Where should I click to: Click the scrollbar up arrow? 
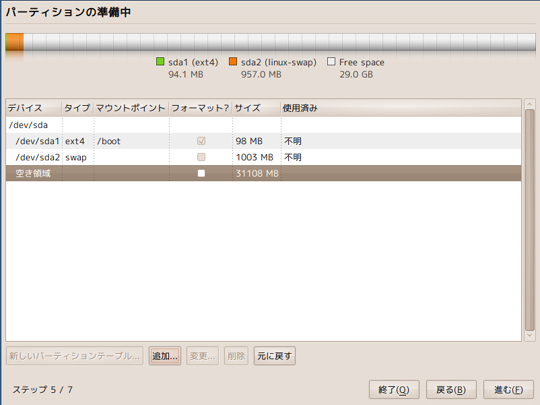(530, 104)
